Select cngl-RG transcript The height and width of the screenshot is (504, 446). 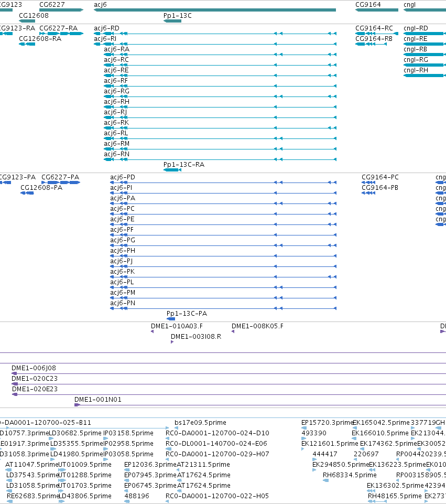coord(416,60)
